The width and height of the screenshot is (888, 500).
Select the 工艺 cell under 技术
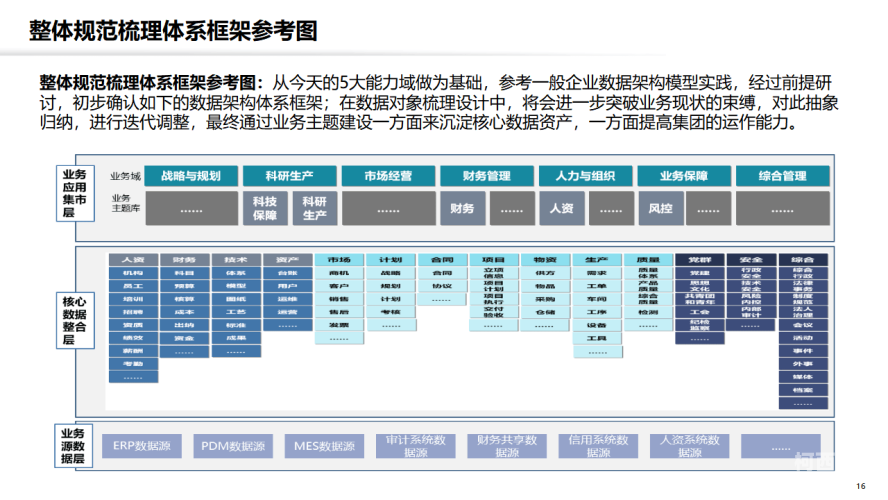(236, 312)
